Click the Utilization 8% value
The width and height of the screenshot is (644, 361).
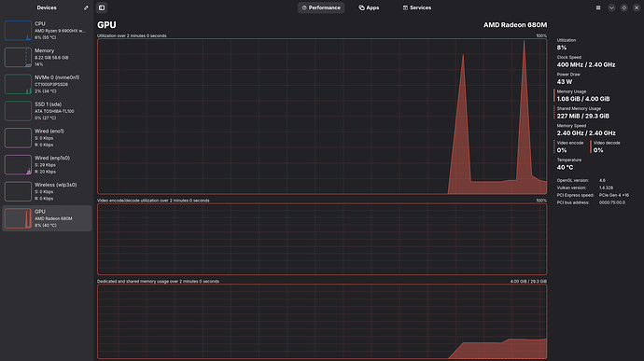[562, 48]
